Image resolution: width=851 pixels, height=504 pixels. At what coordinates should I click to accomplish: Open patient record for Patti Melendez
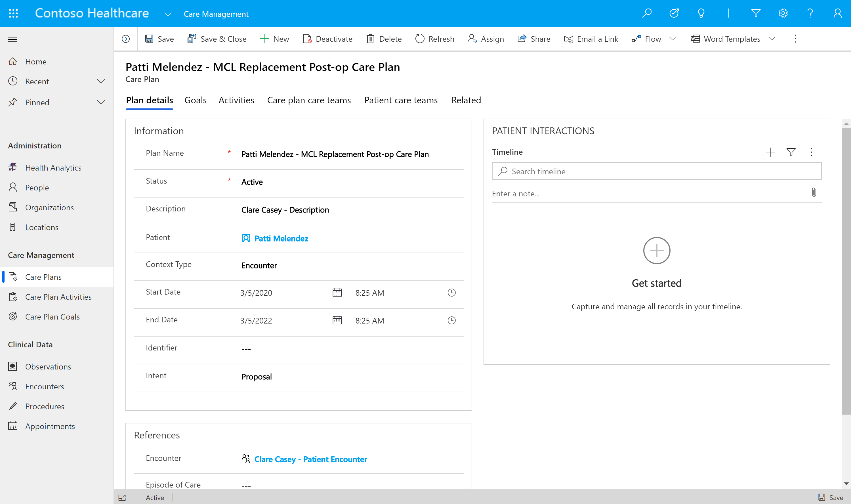point(281,238)
